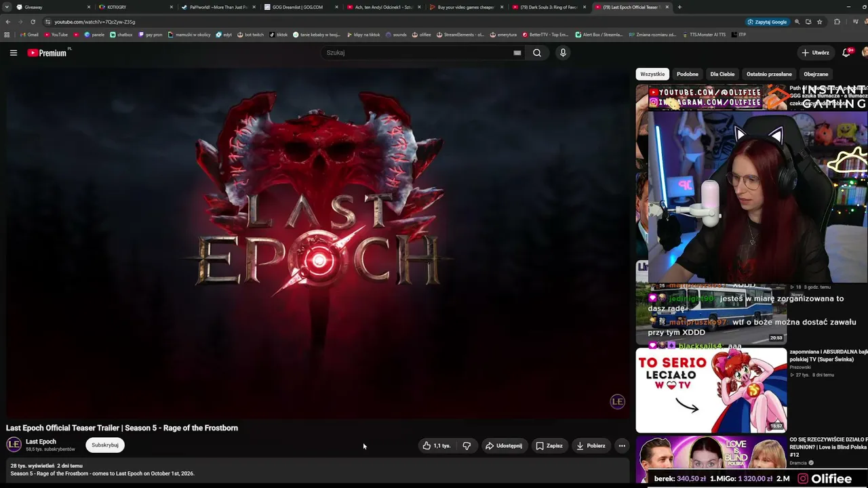This screenshot has height=488, width=868.
Task: Open the YouTube bookmark
Action: click(56, 35)
